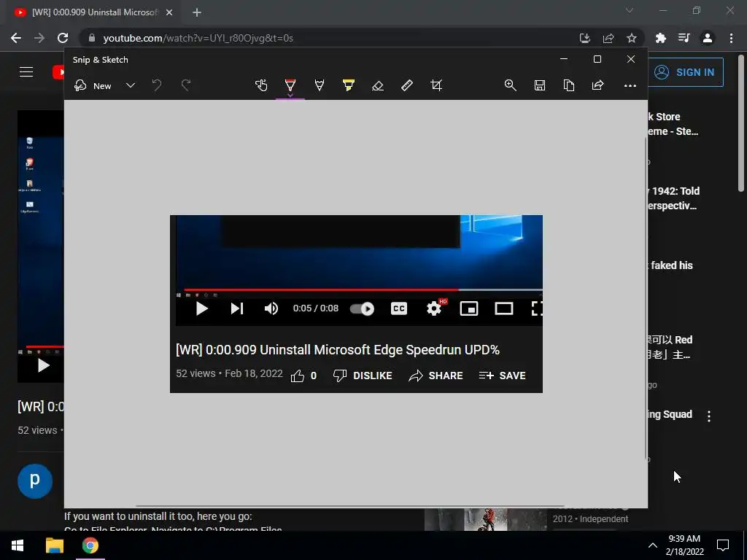Click the snipped video screenshot image
The image size is (747, 560).
tap(356, 304)
